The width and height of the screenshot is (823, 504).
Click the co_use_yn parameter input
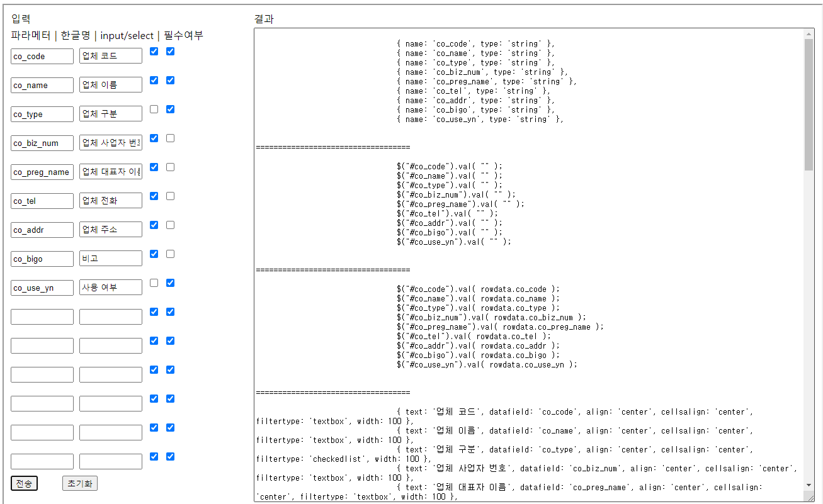point(42,288)
